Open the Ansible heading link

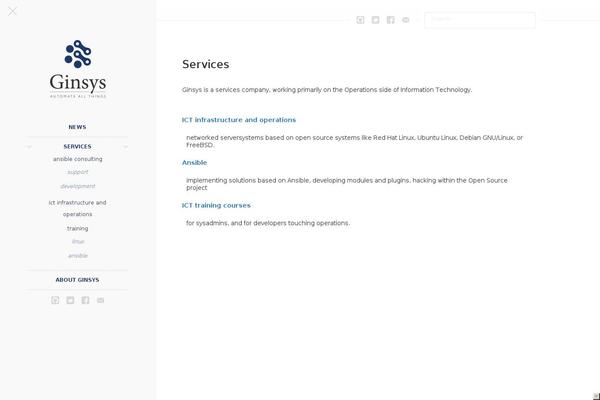(x=194, y=163)
